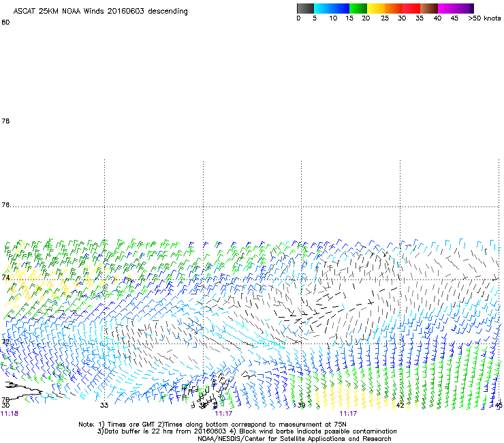504x443 pixels.
Task: Click the color scale's 40 tick label
Action: (x=437, y=18)
